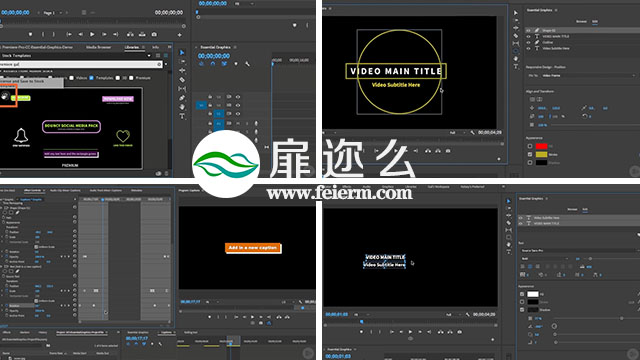Open the Pin To Video Frame dropdown
The height and width of the screenshot is (360, 640).
(x=589, y=76)
